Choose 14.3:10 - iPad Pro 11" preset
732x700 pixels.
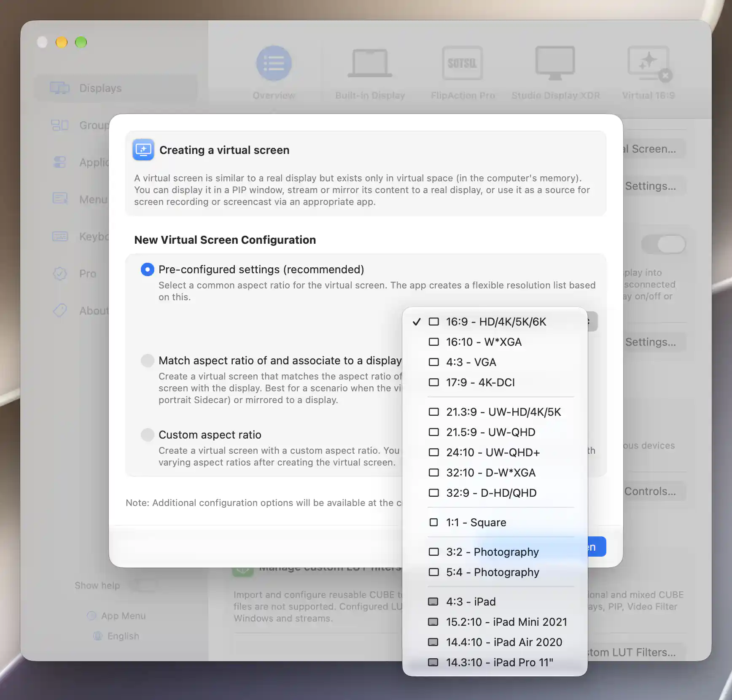click(495, 662)
